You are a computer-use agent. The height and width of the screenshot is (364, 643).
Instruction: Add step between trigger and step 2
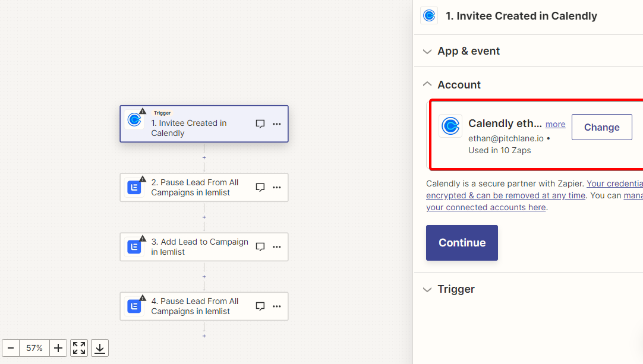204,158
